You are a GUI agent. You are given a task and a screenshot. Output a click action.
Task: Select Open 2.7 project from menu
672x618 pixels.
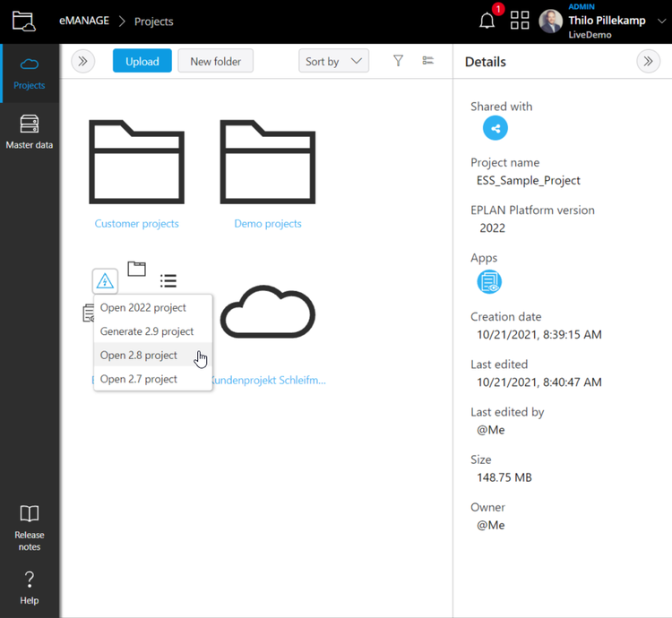click(x=139, y=379)
